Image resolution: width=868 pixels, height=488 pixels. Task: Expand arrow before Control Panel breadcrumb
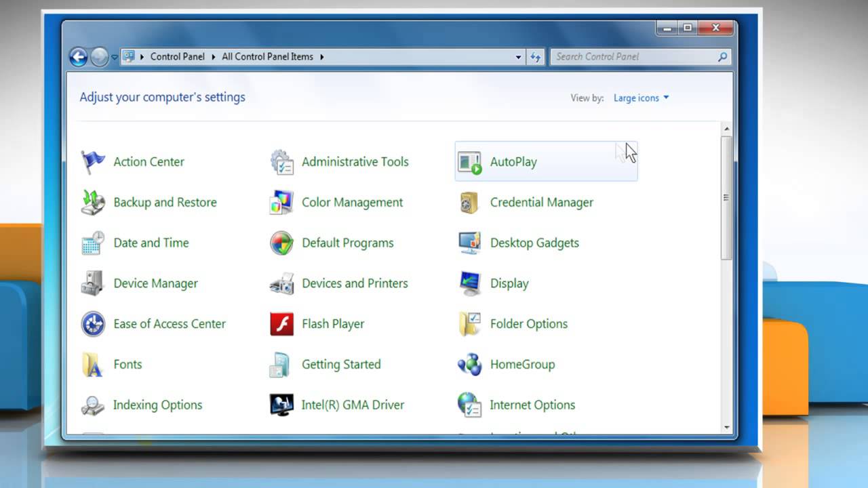coord(142,57)
